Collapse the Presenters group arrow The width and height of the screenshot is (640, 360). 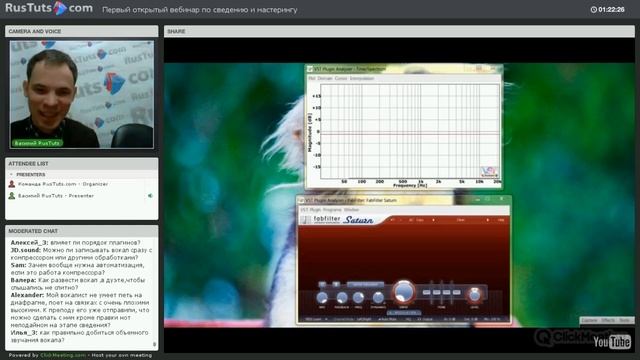(x=11, y=174)
